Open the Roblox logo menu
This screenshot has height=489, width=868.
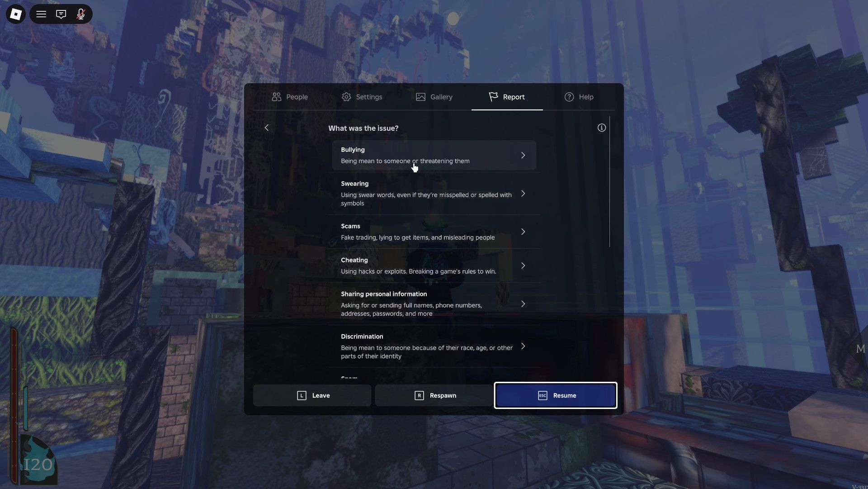pos(15,14)
